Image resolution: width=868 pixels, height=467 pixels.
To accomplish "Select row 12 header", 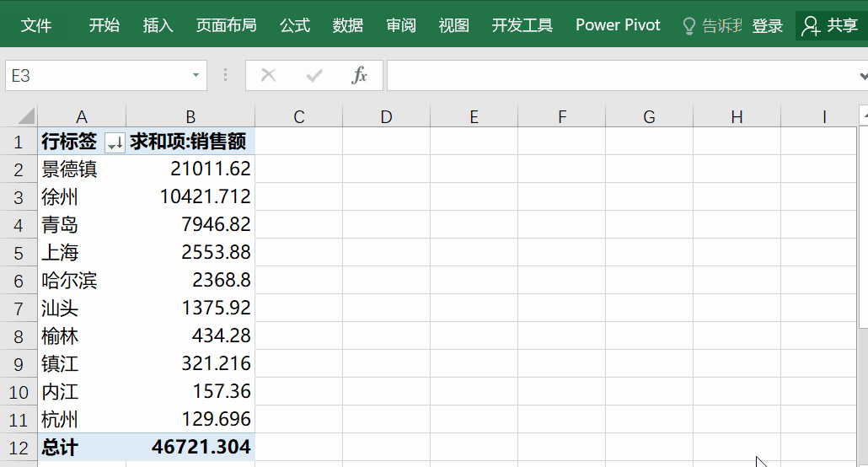I will (19, 448).
